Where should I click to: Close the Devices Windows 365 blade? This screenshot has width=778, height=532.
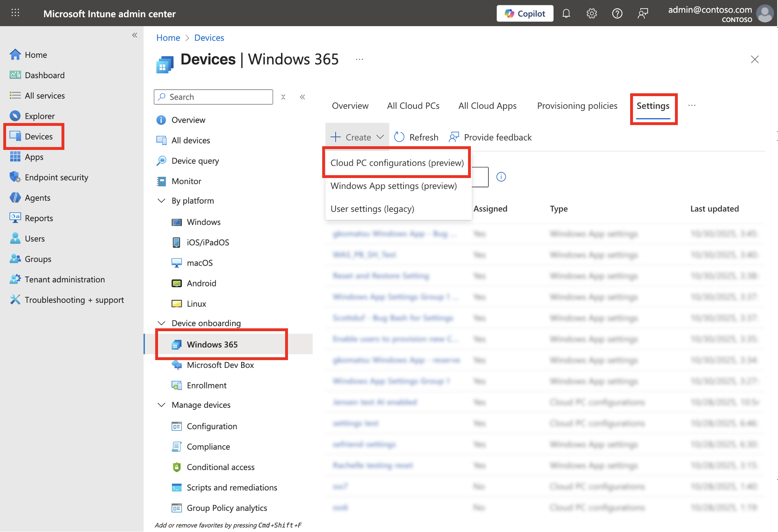point(755,59)
